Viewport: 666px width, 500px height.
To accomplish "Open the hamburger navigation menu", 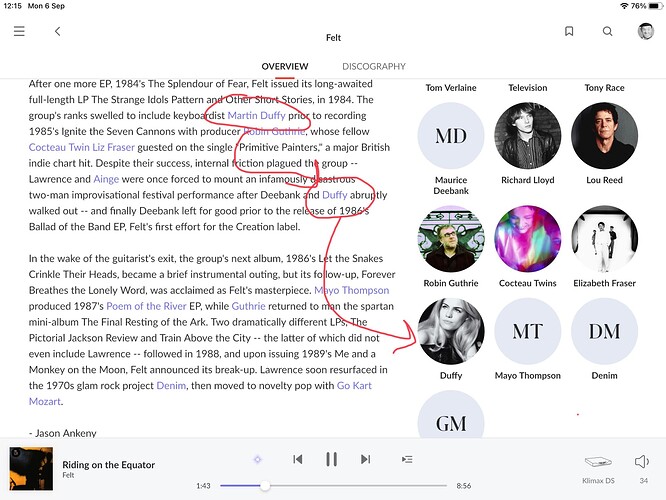I will (x=19, y=31).
